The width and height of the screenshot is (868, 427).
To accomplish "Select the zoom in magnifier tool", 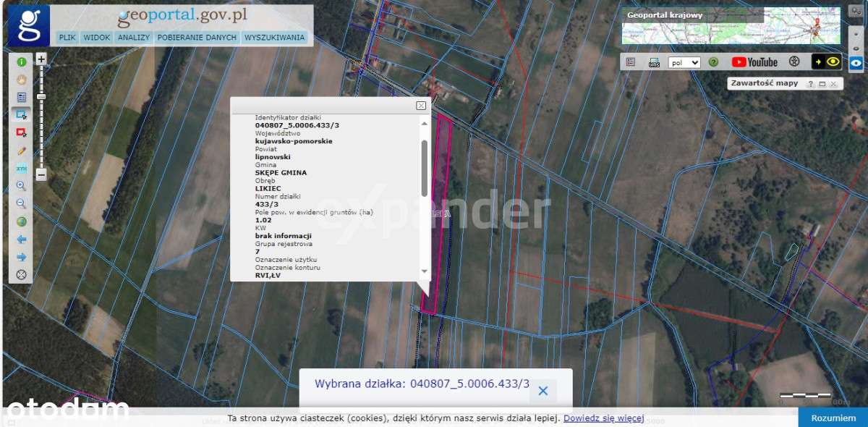I will pyautogui.click(x=21, y=186).
